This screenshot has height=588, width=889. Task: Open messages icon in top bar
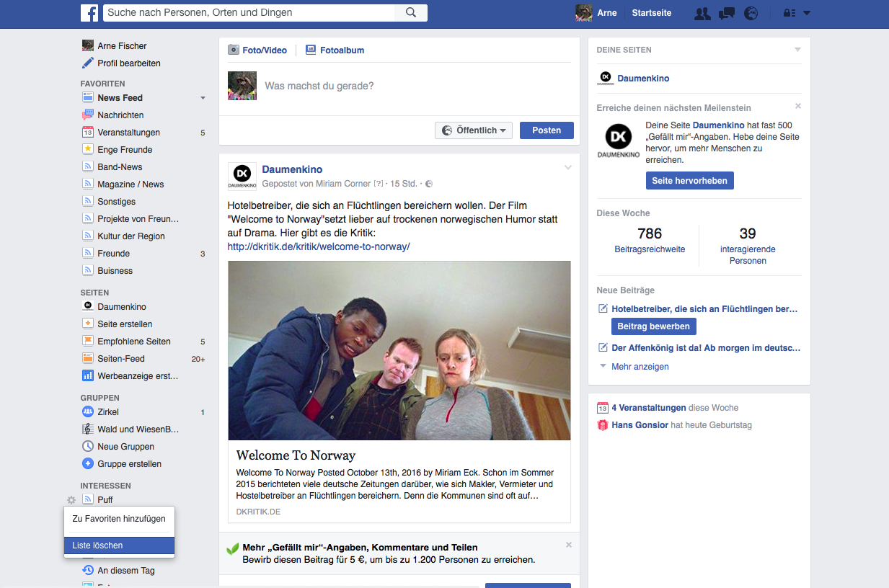(727, 13)
